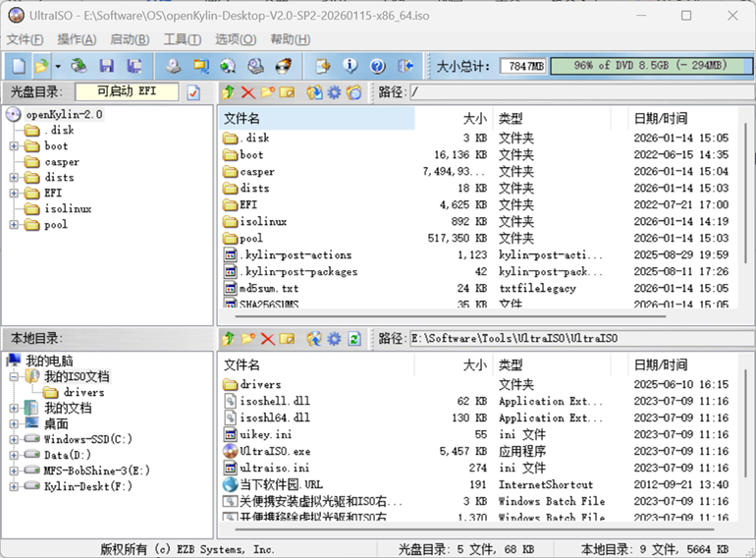
Task: Click red X delete in disc toolbar
Action: pyautogui.click(x=247, y=92)
